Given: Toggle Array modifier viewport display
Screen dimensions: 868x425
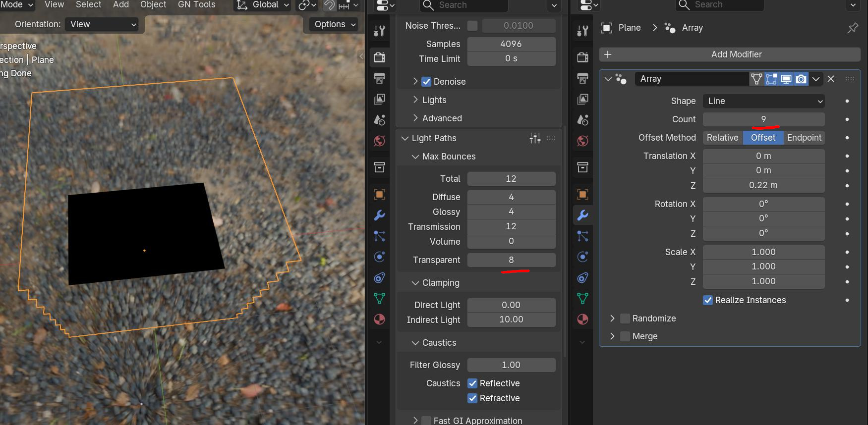Looking at the screenshot, I should 786,79.
